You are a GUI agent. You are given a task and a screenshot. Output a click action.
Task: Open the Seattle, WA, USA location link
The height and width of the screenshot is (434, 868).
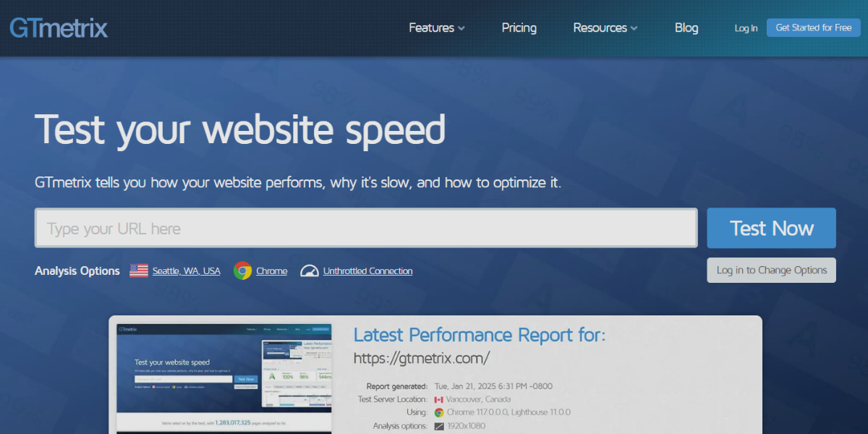[186, 271]
